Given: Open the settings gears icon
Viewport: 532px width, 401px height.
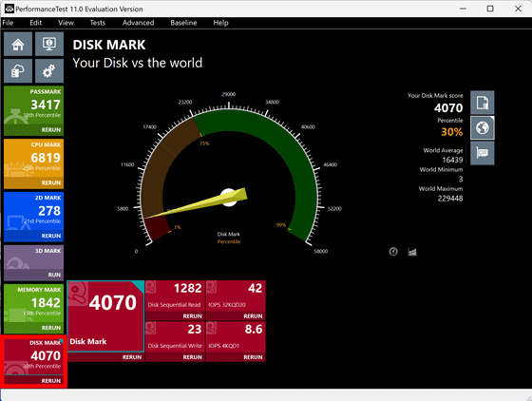Looking at the screenshot, I should click(49, 71).
